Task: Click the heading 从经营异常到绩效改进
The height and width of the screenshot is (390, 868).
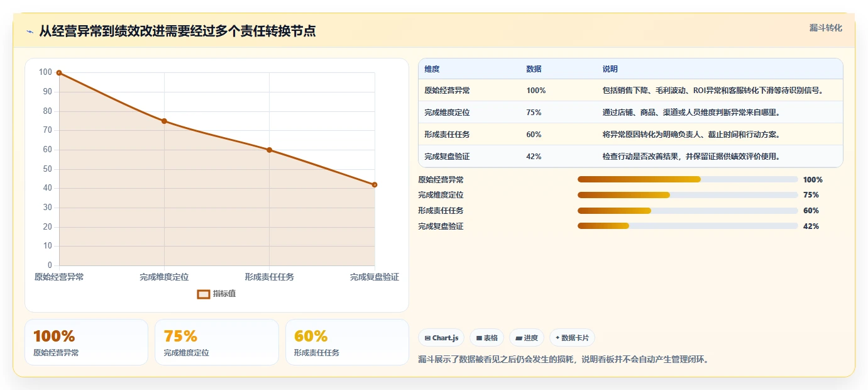Action: pyautogui.click(x=177, y=31)
